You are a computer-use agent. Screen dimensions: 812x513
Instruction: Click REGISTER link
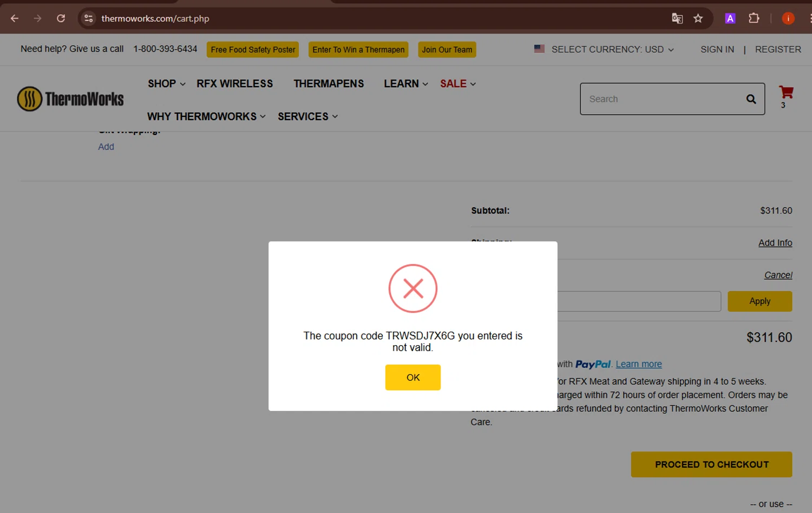pos(778,49)
